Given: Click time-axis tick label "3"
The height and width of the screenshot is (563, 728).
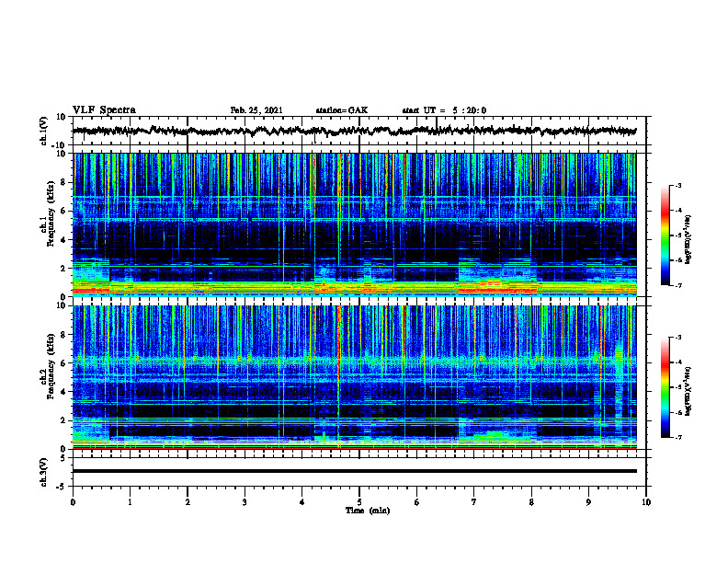Looking at the screenshot, I should pyautogui.click(x=245, y=502).
